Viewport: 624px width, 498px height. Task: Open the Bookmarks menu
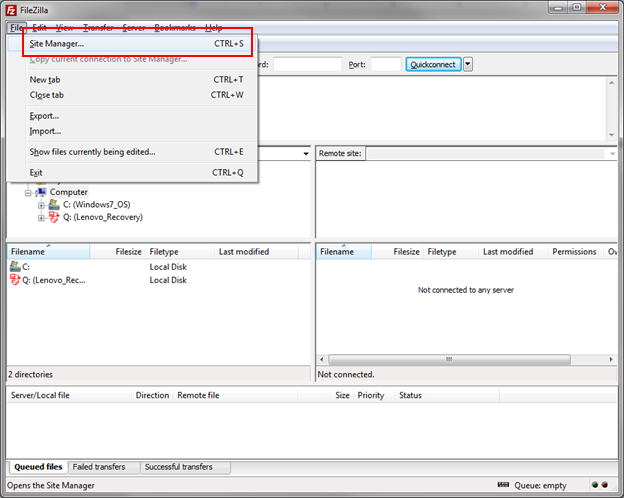tap(175, 27)
